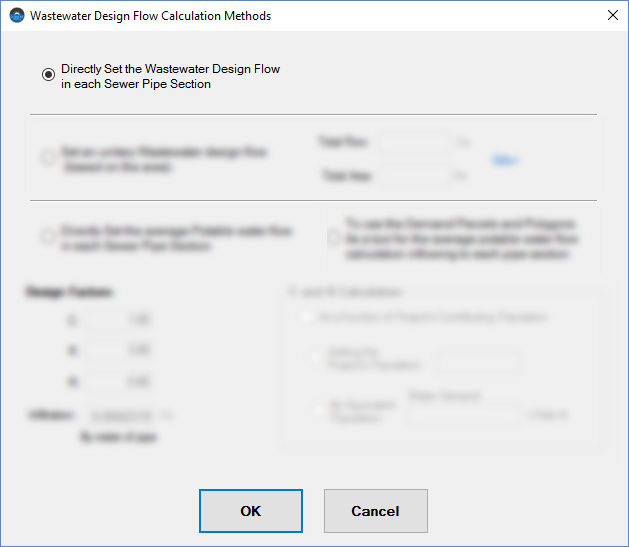Click the OK button
The image size is (629, 547).
click(x=250, y=511)
